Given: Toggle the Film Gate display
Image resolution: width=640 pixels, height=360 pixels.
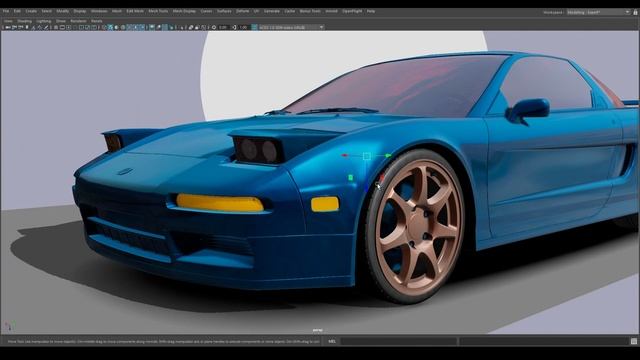Looking at the screenshot, I should (x=62, y=27).
